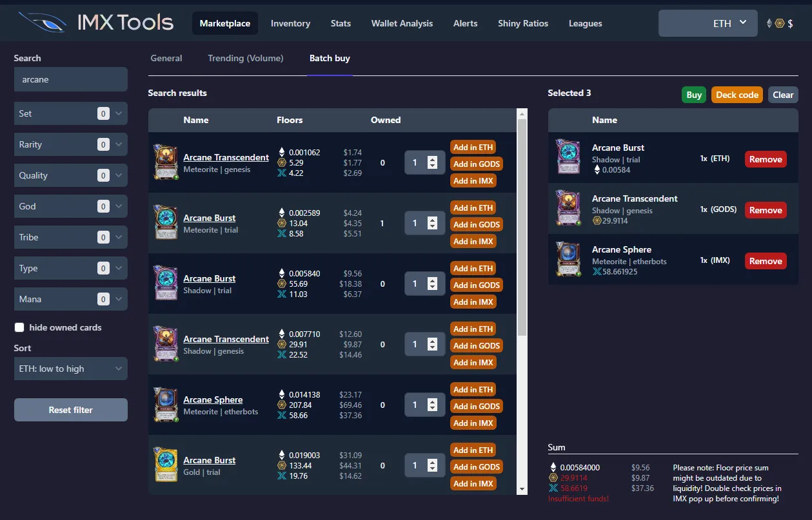Expand the Rarity filter dropdown
Image resolution: width=812 pixels, height=520 pixels.
tap(71, 144)
